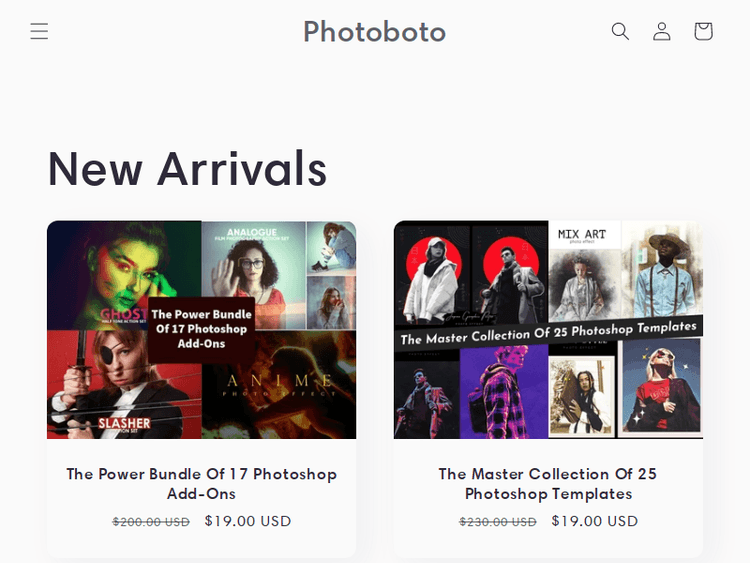View the shopping cart
This screenshot has height=563, width=750.
click(x=703, y=31)
